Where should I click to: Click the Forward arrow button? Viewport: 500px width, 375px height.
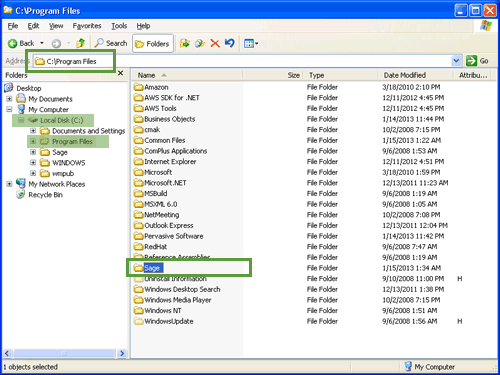coord(56,43)
